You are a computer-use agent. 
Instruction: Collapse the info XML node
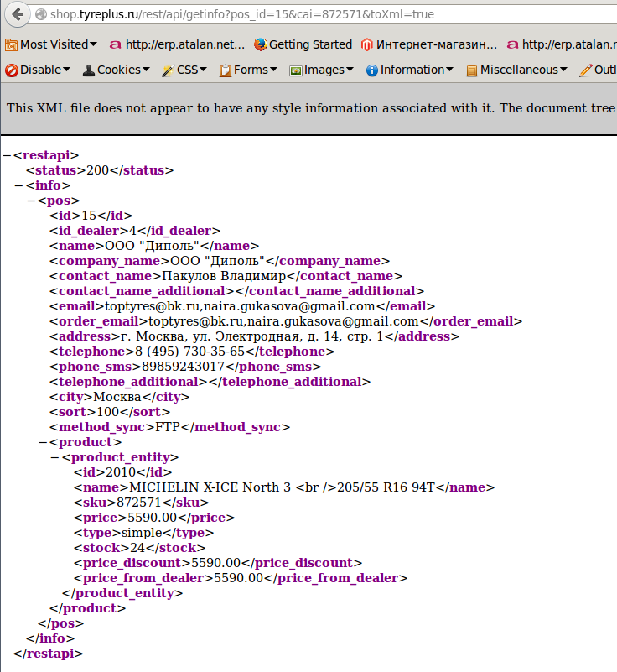click(x=18, y=185)
